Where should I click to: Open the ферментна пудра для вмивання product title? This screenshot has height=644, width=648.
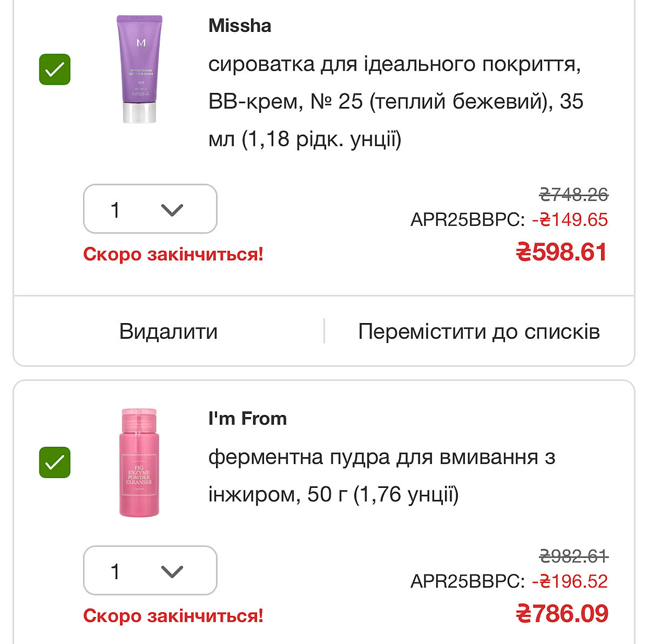[x=381, y=475]
